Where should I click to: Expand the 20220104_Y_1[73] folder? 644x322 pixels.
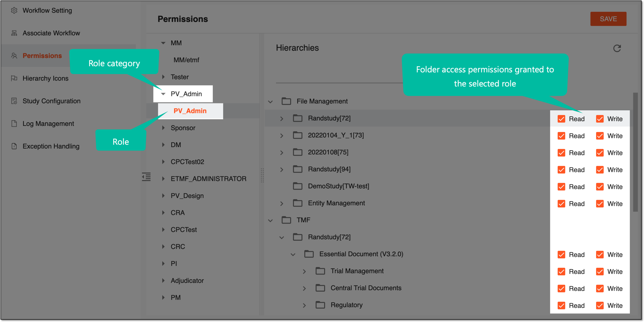tap(282, 136)
